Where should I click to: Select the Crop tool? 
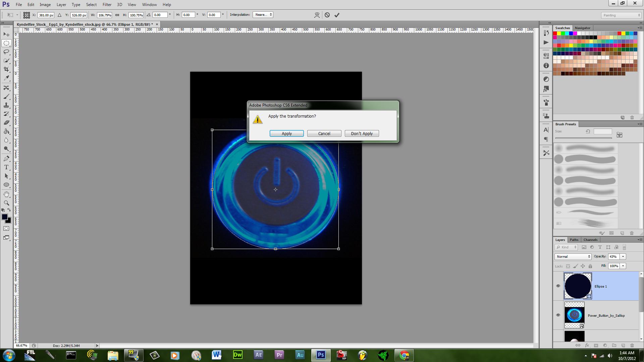[x=6, y=69]
